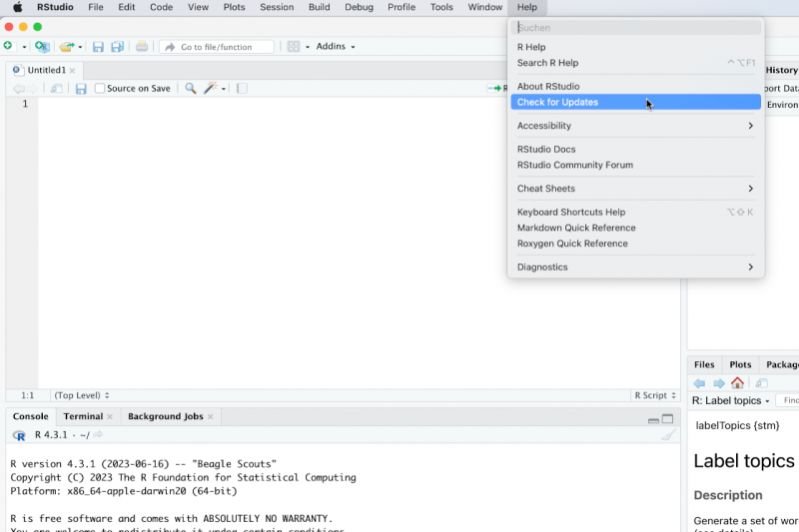The width and height of the screenshot is (799, 532).
Task: Choose Search R Help menu entry
Action: tap(636, 63)
